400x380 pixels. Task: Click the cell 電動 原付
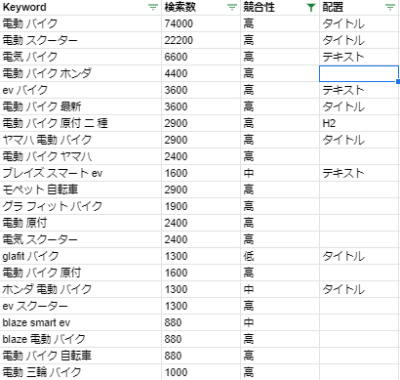(81, 223)
